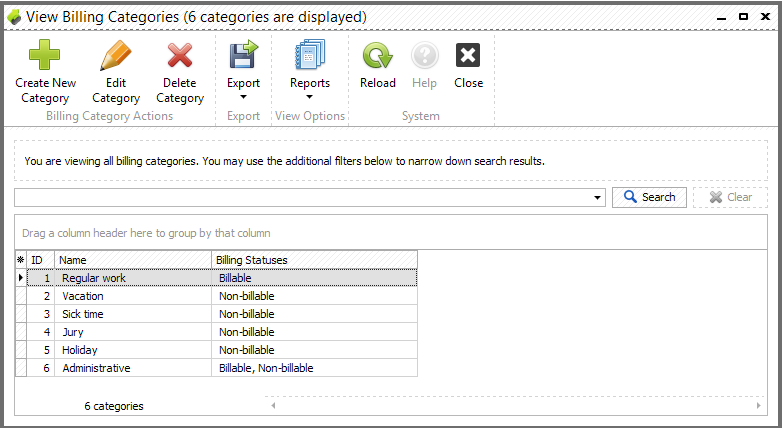Open the Reports documents icon

click(x=310, y=54)
